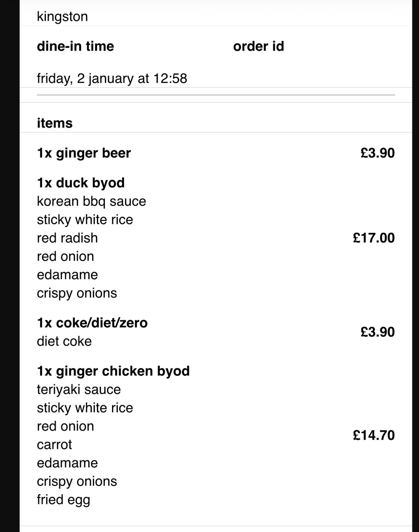The height and width of the screenshot is (532, 419).
Task: Click the ginger beer £3.90 price
Action: tap(377, 153)
